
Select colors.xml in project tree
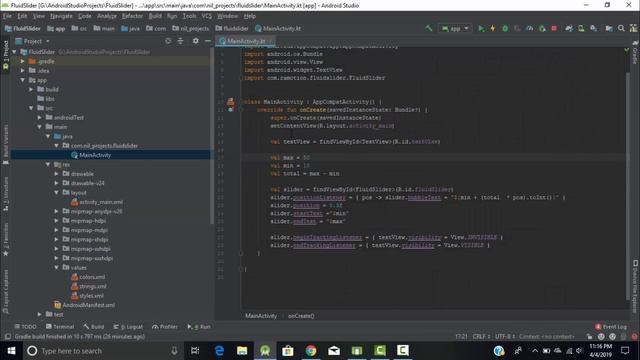(x=88, y=277)
